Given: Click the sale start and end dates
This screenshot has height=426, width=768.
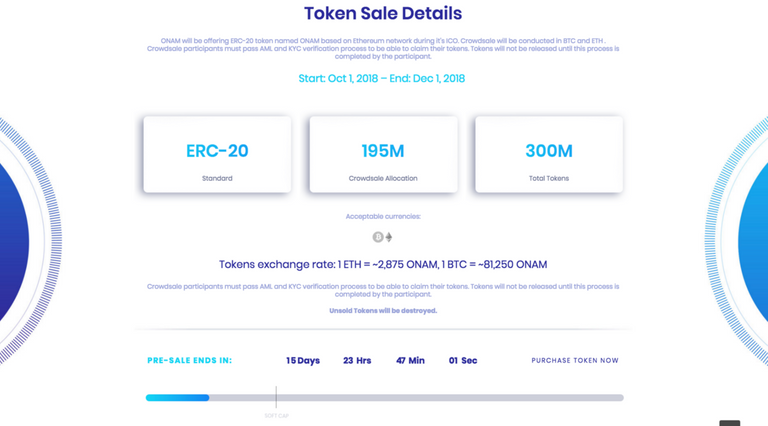Looking at the screenshot, I should click(383, 78).
